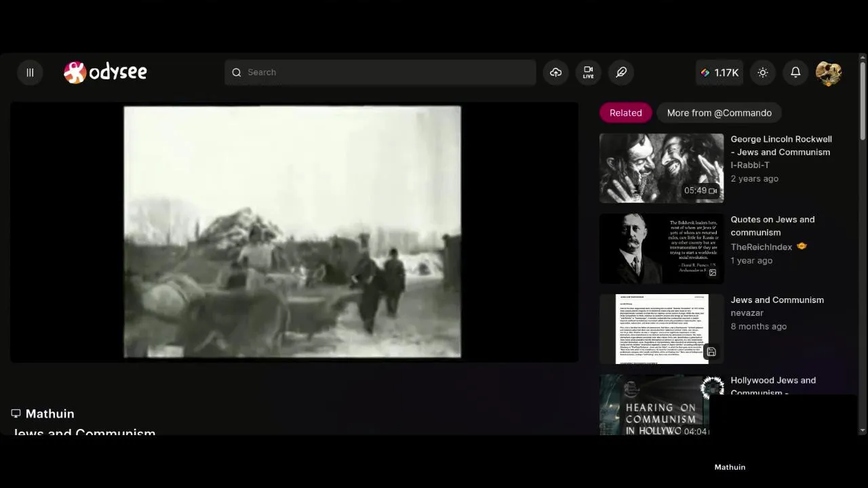
Task: Click the image icon on Quotes thumbnail
Action: pyautogui.click(x=712, y=272)
